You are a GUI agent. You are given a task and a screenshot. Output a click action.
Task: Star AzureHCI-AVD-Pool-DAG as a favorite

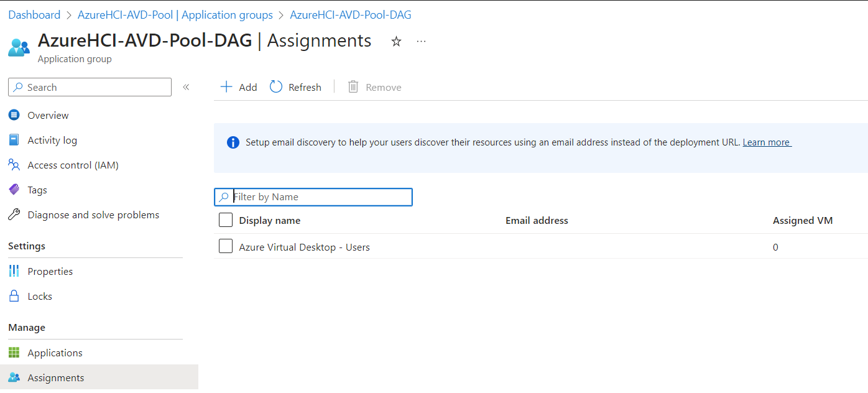click(x=396, y=41)
